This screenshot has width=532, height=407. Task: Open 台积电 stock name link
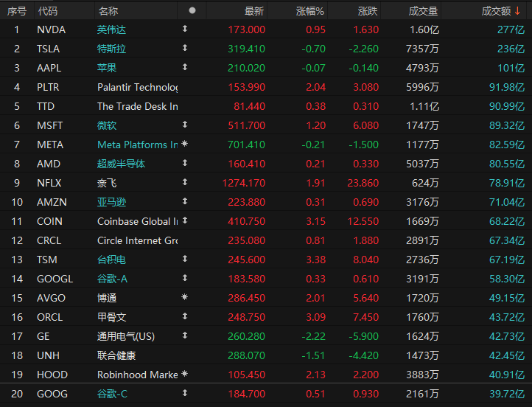(111, 260)
